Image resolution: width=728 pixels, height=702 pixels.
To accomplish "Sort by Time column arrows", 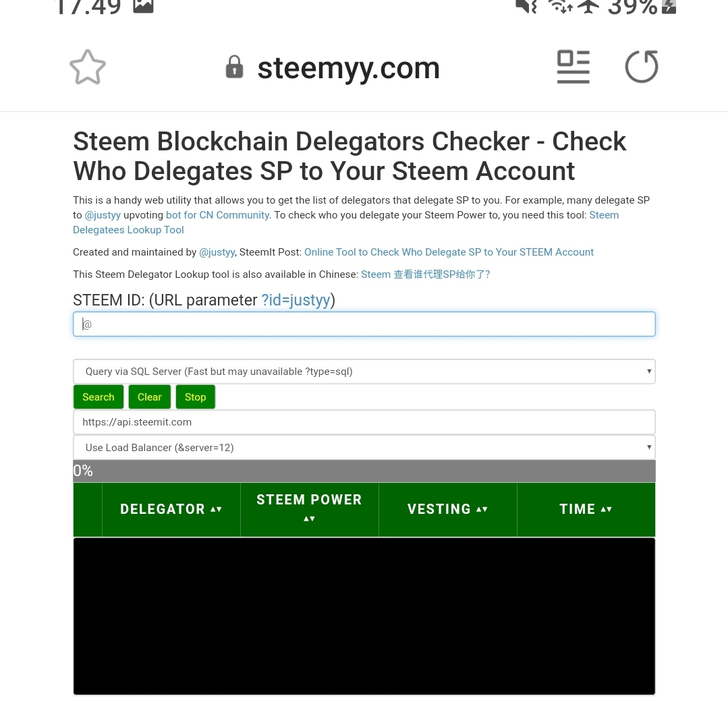I will (607, 509).
